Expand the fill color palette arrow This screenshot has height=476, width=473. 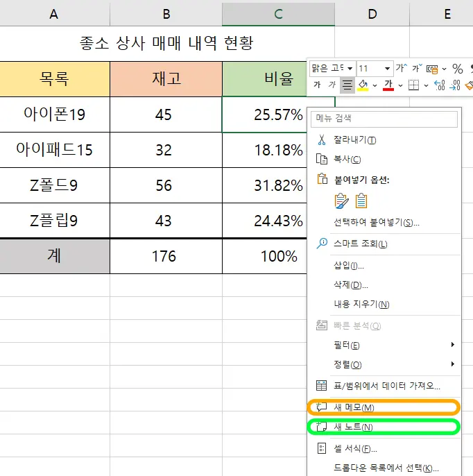pos(375,85)
